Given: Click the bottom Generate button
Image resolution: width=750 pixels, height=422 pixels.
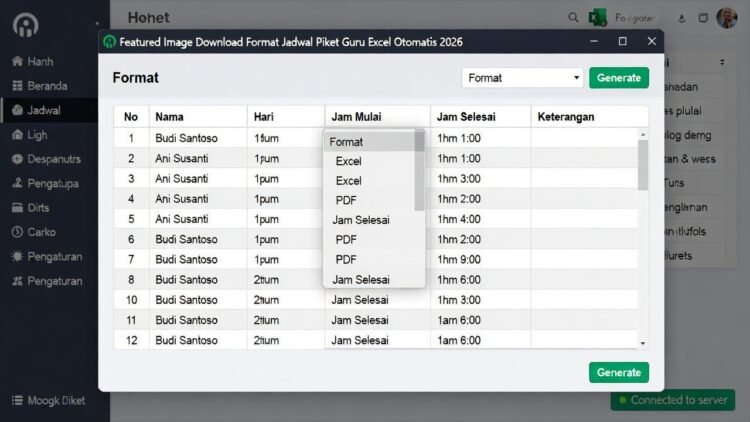Looking at the screenshot, I should click(619, 372).
